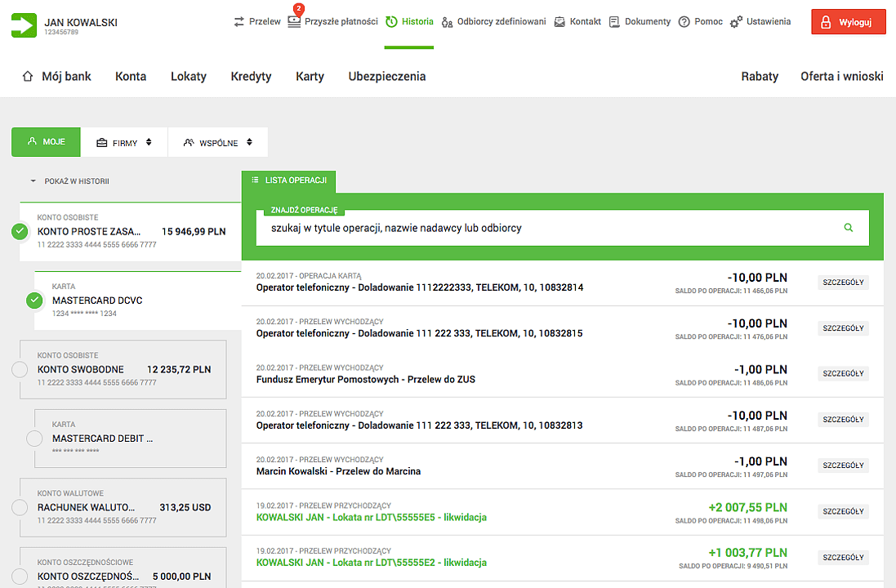Open Oferta i wnioski menu
This screenshot has width=896, height=588.
pyautogui.click(x=842, y=76)
